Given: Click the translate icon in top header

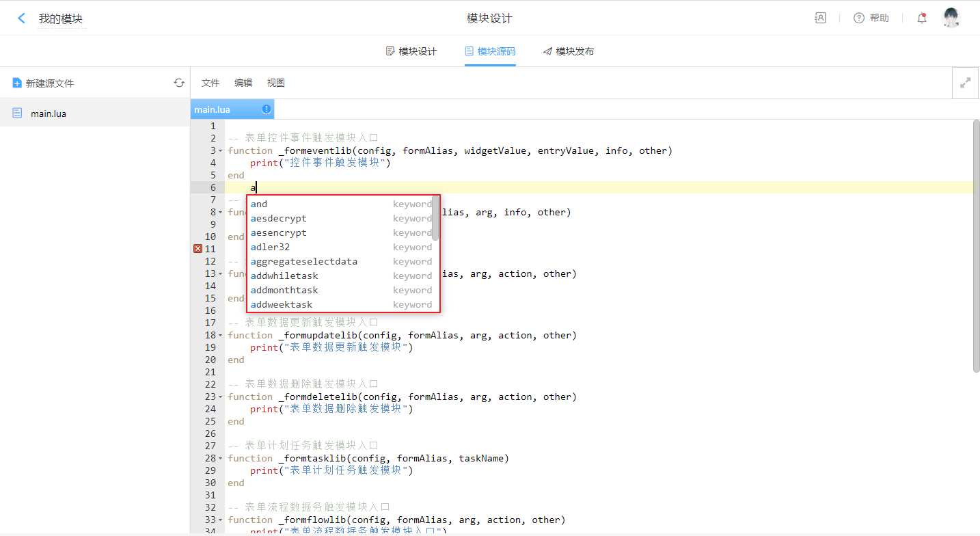Looking at the screenshot, I should click(820, 18).
